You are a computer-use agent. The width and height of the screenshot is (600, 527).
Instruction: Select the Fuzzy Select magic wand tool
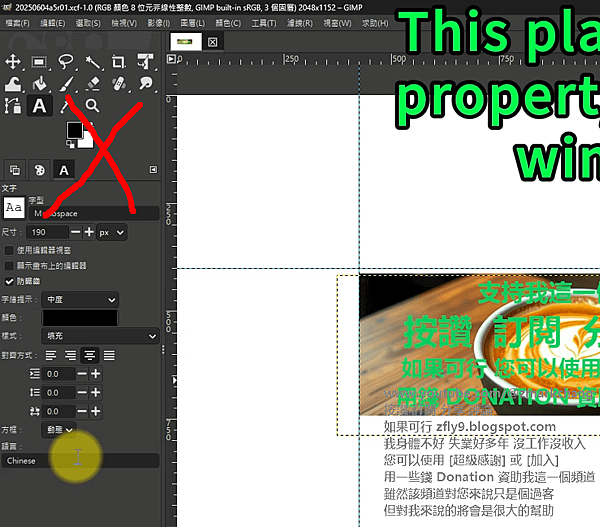pos(92,62)
